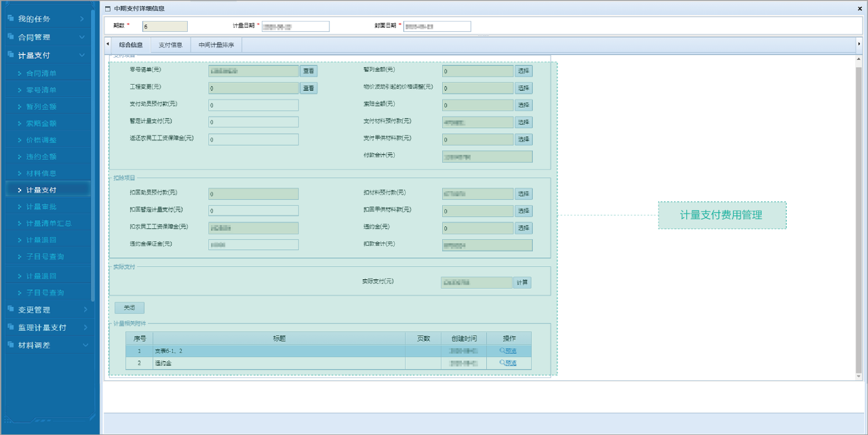This screenshot has height=435, width=868.
Task: Click the 监理计量支付 sidebar icon
Action: click(10, 327)
